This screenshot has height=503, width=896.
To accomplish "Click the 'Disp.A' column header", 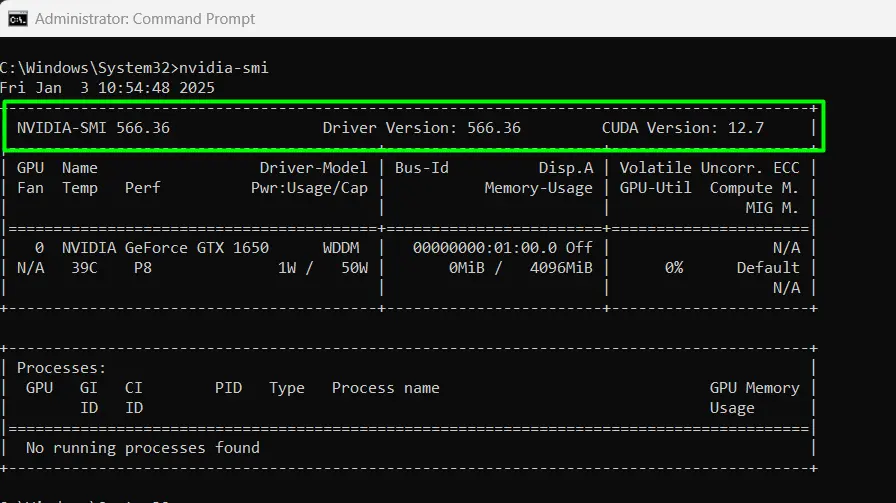I will 566,168.
